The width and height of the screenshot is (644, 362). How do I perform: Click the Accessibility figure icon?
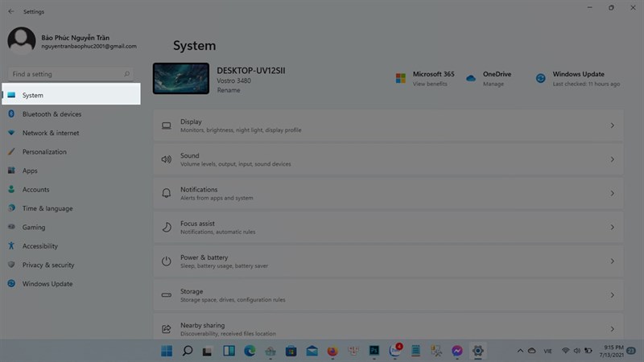point(11,245)
